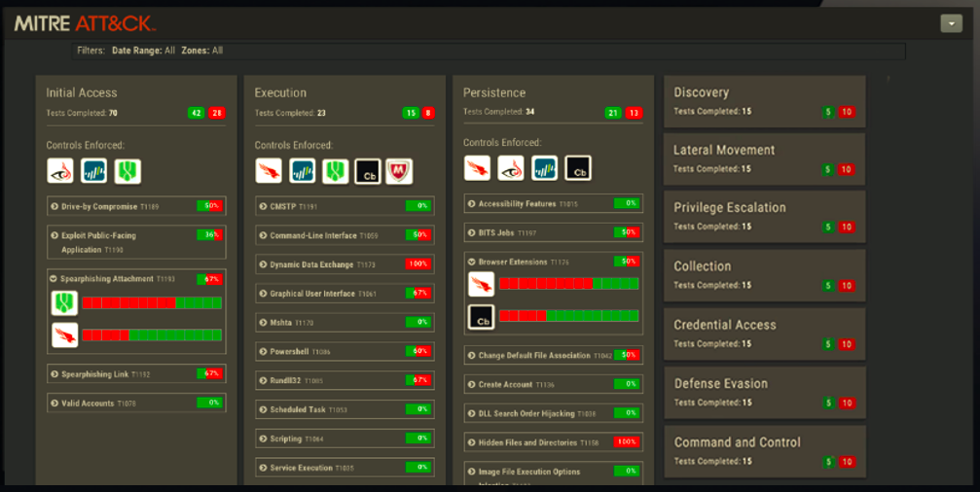This screenshot has height=492, width=980.
Task: Click the 0% bar on Valid Accounts
Action: click(210, 403)
